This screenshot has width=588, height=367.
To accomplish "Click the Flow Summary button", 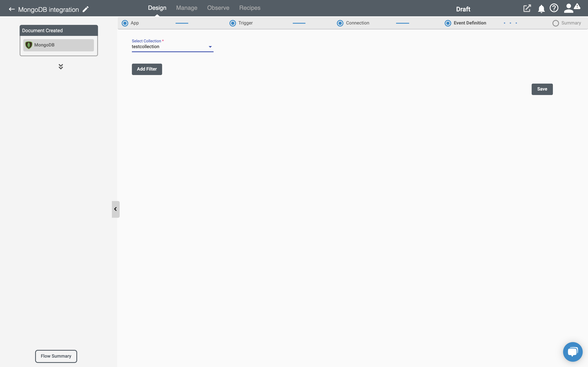I will (56, 356).
